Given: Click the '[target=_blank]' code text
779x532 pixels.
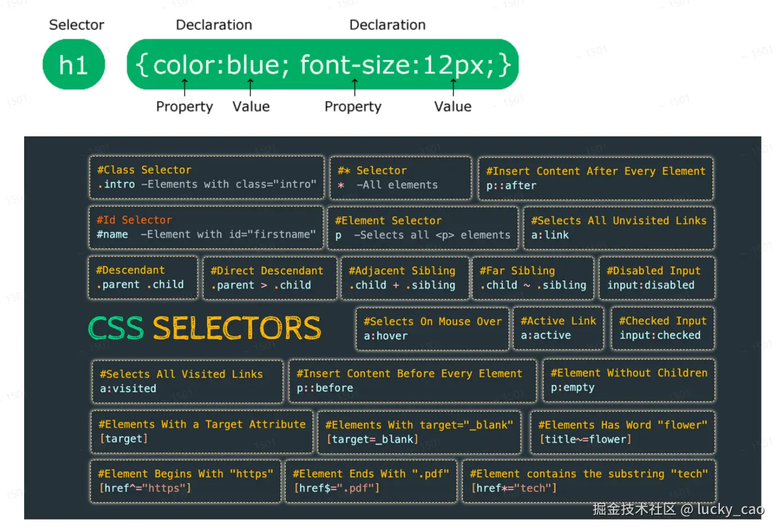Looking at the screenshot, I should click(x=372, y=439).
